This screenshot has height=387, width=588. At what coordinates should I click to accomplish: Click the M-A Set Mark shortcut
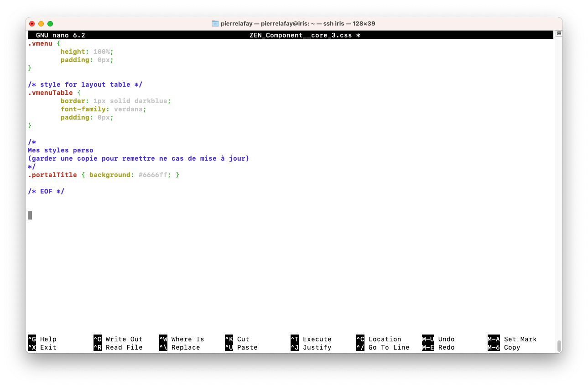point(512,339)
